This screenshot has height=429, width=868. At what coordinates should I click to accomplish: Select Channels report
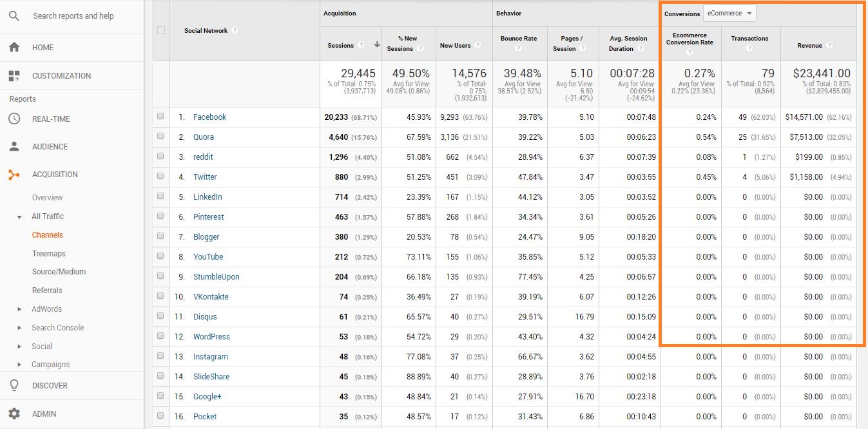pos(48,235)
